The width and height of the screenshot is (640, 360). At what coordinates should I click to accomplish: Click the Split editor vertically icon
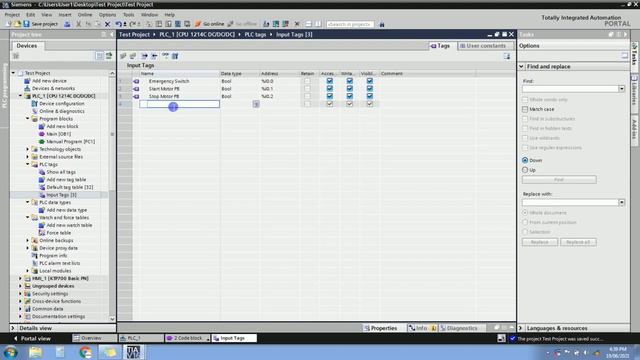tap(318, 24)
